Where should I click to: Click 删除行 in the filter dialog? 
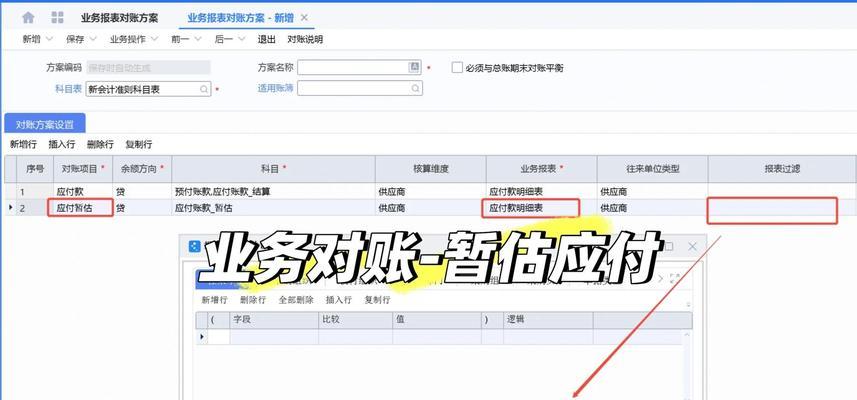pos(253,300)
